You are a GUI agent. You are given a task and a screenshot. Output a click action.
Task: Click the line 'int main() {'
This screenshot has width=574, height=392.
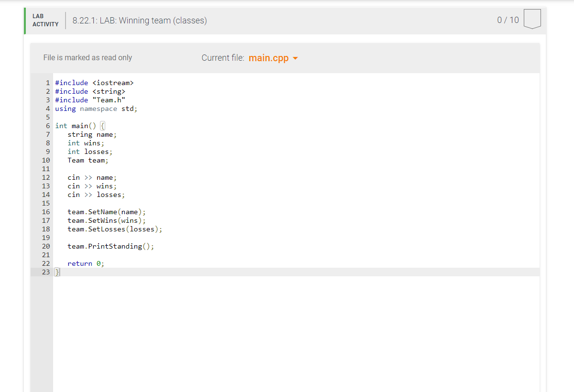pyautogui.click(x=80, y=126)
